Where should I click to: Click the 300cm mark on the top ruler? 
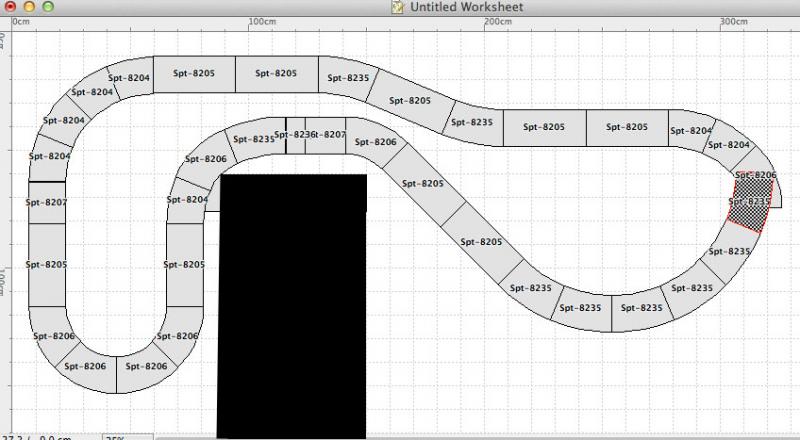733,21
